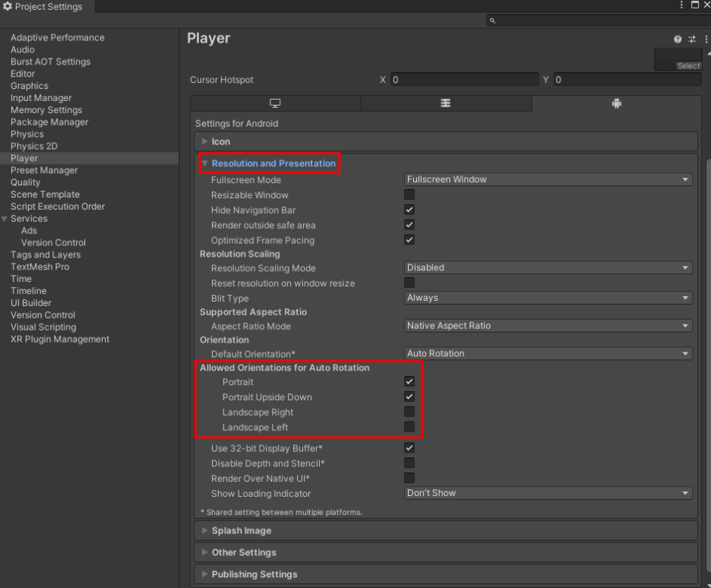The width and height of the screenshot is (711, 588).
Task: Select Physics 2D category
Action: coord(34,146)
